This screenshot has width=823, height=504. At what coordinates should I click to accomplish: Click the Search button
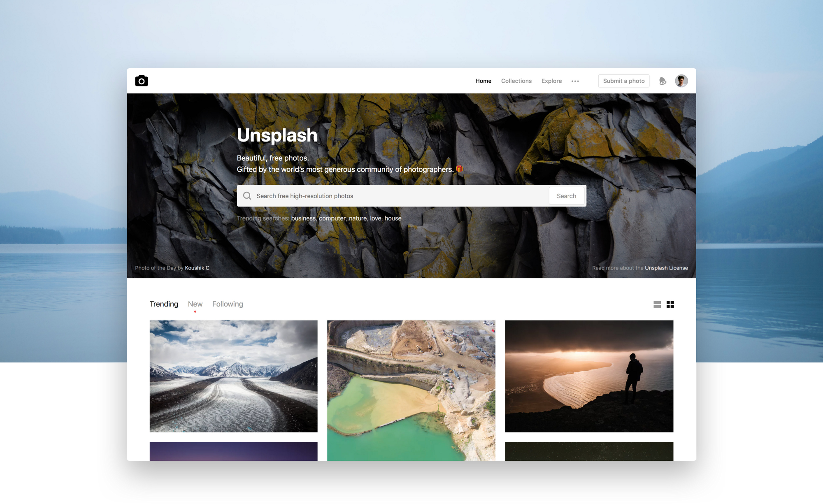[566, 195]
